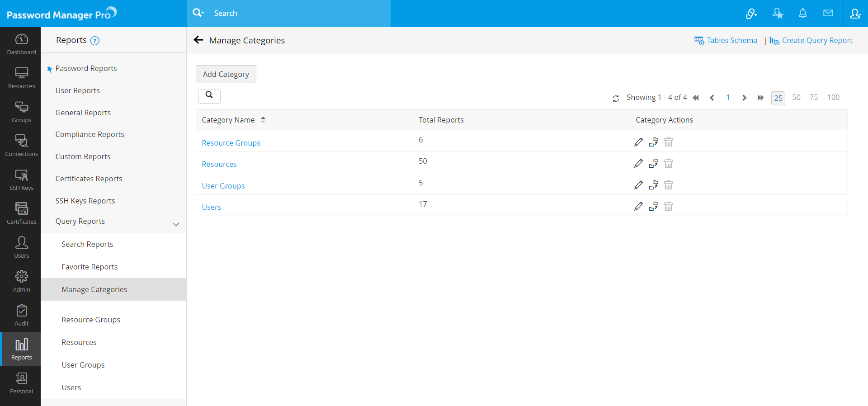This screenshot has height=406, width=868.
Task: Open Resources in the left sidebar
Action: tap(21, 78)
